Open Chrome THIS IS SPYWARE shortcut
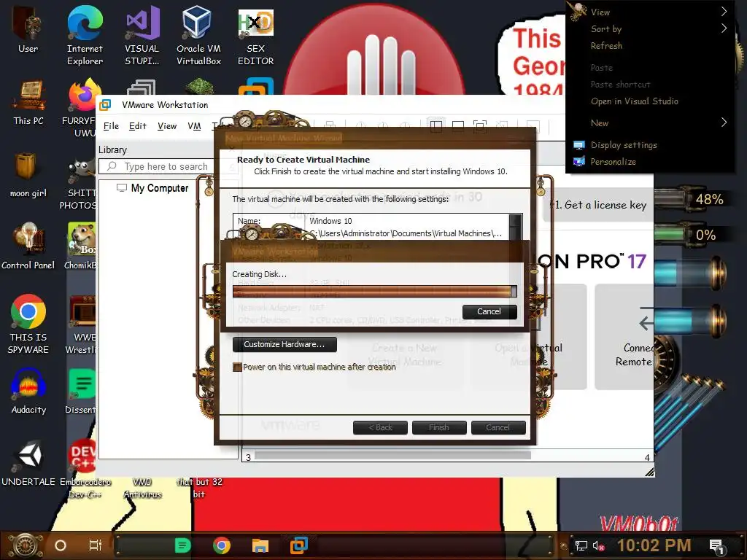Viewport: 747px width, 560px height. point(28,324)
